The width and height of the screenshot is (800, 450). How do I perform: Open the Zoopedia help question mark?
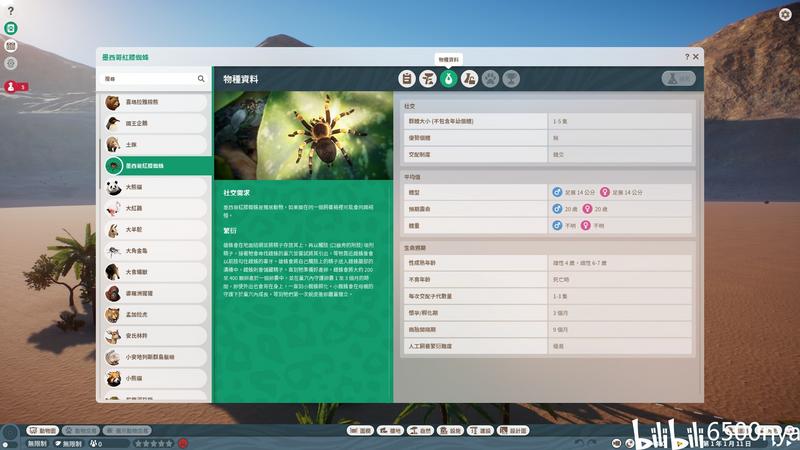click(687, 57)
